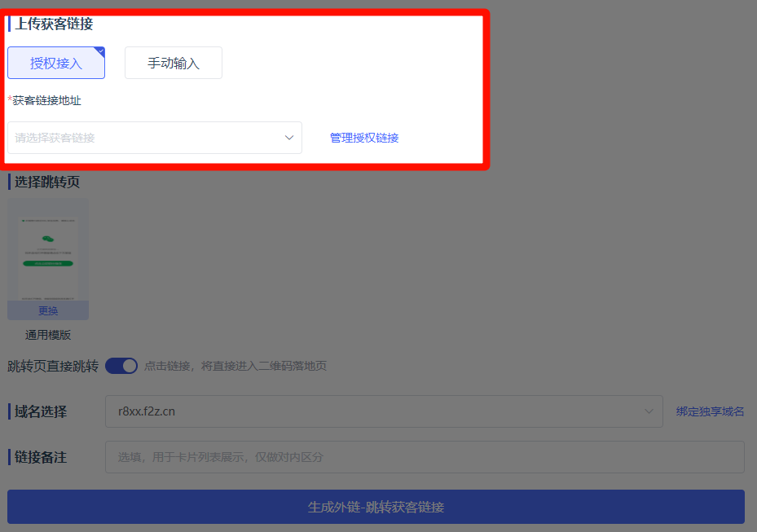Click the green WeChat icon in template preview
This screenshot has width=757, height=532.
(x=48, y=239)
